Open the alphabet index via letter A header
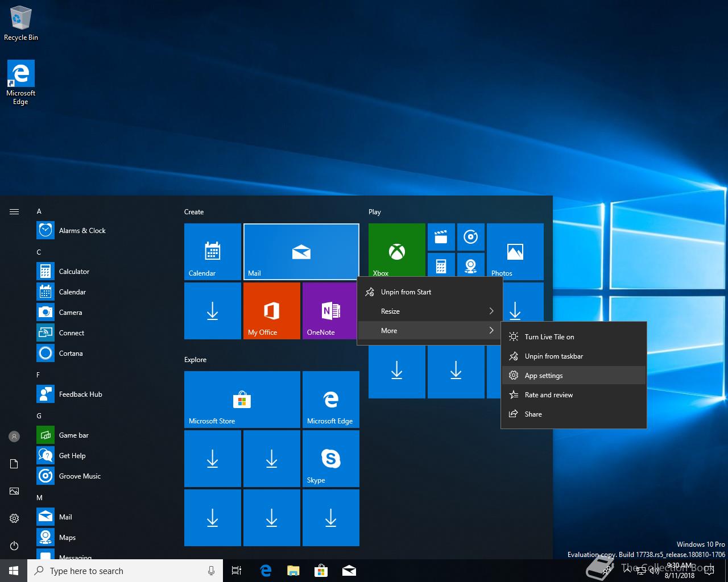This screenshot has width=728, height=582. (x=39, y=211)
